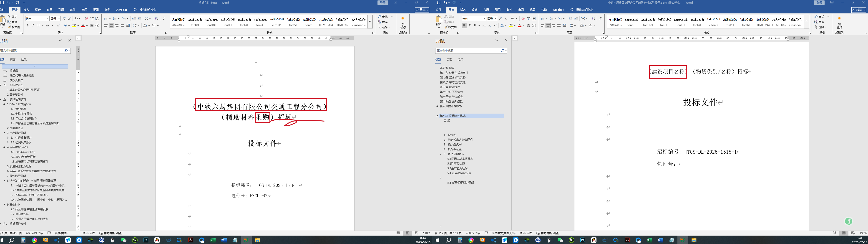
Task: Open phonetic guide in 采购招标.docx window
Action: [x=528, y=19]
